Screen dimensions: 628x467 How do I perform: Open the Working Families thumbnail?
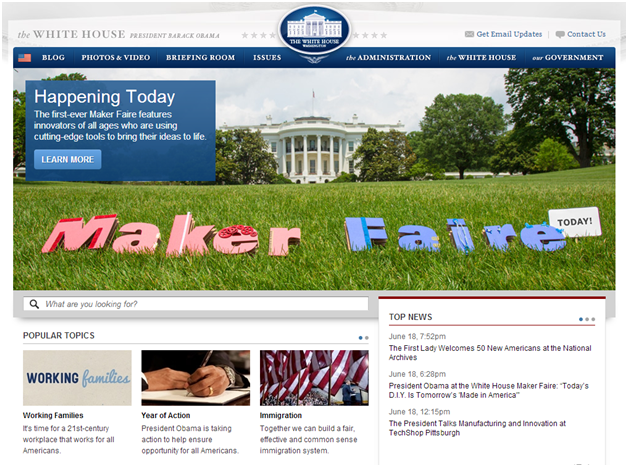coord(77,378)
